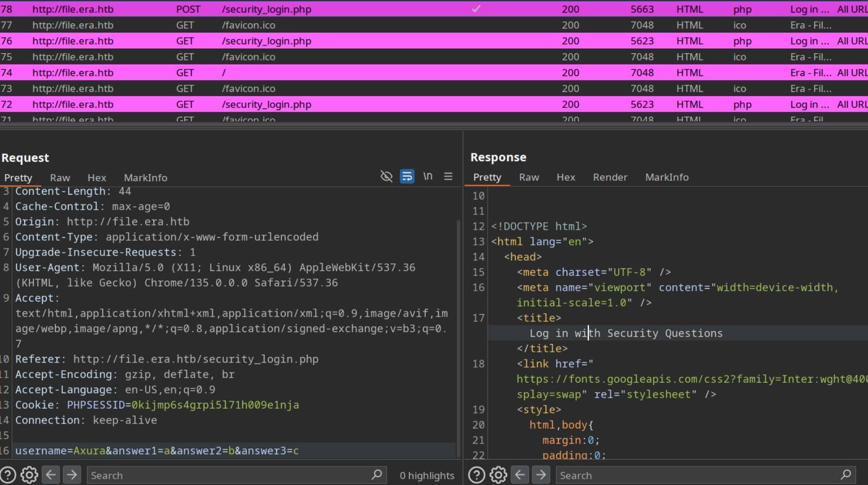Viewport: 868px width, 485px height.
Task: Go to next match arrow in Request
Action: (x=72, y=475)
